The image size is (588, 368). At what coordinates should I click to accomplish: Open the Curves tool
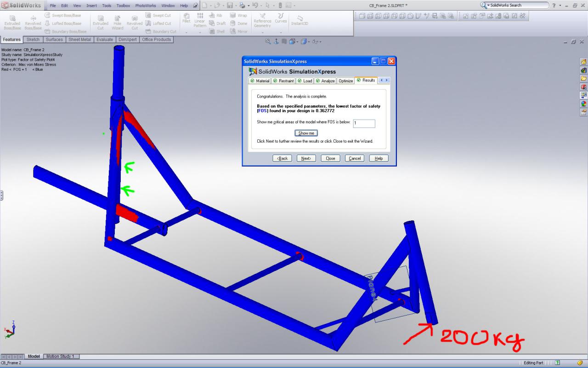tap(281, 18)
